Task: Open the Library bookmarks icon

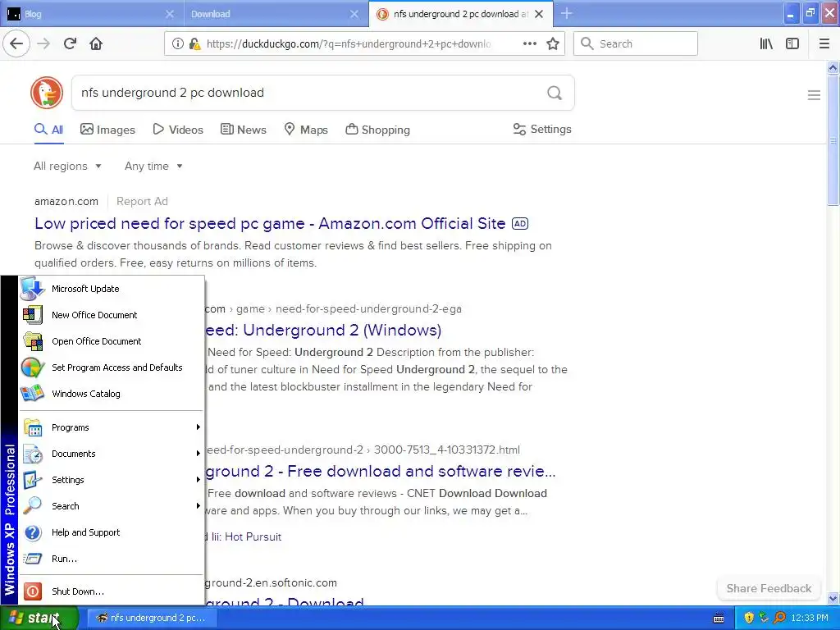Action: (x=766, y=43)
